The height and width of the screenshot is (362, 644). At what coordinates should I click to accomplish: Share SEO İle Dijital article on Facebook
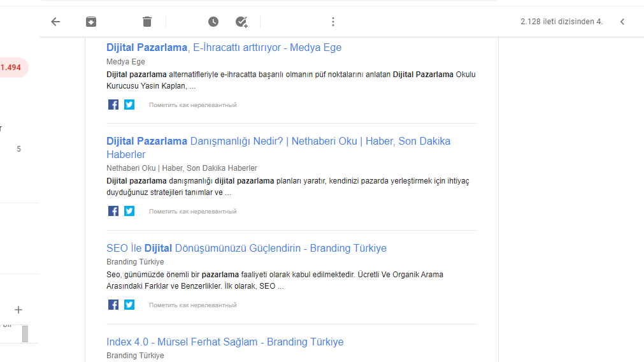point(113,305)
